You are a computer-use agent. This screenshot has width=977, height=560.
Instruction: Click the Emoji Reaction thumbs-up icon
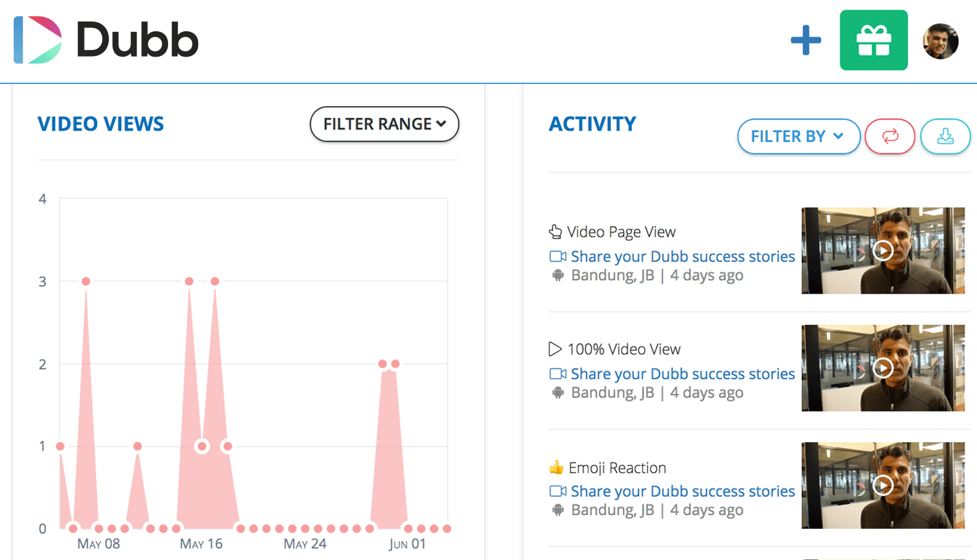point(556,468)
